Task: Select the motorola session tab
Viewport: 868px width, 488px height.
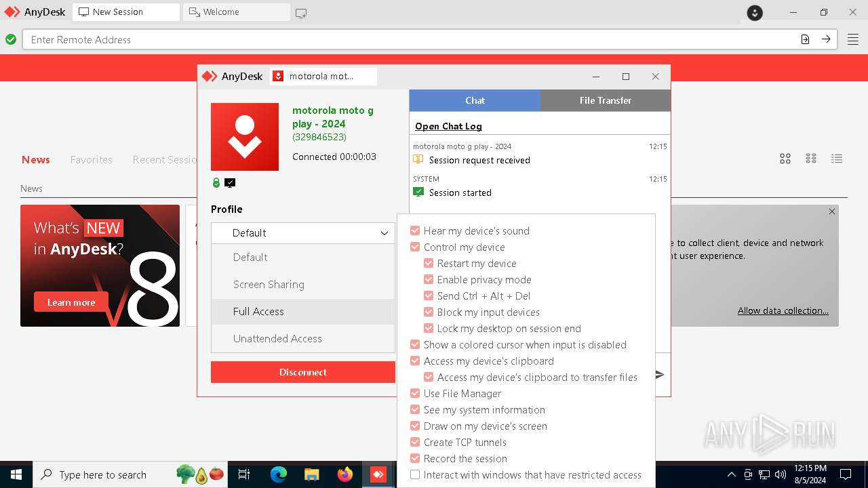Action: pos(323,77)
